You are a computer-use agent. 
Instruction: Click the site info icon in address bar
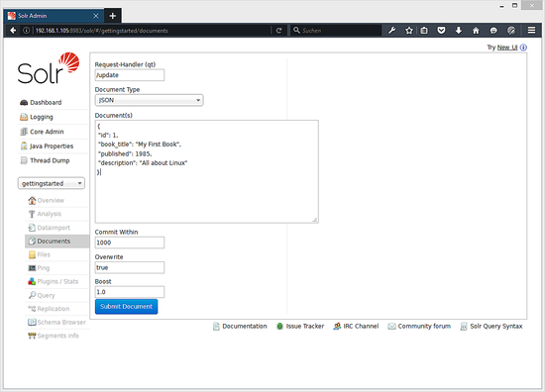click(26, 31)
